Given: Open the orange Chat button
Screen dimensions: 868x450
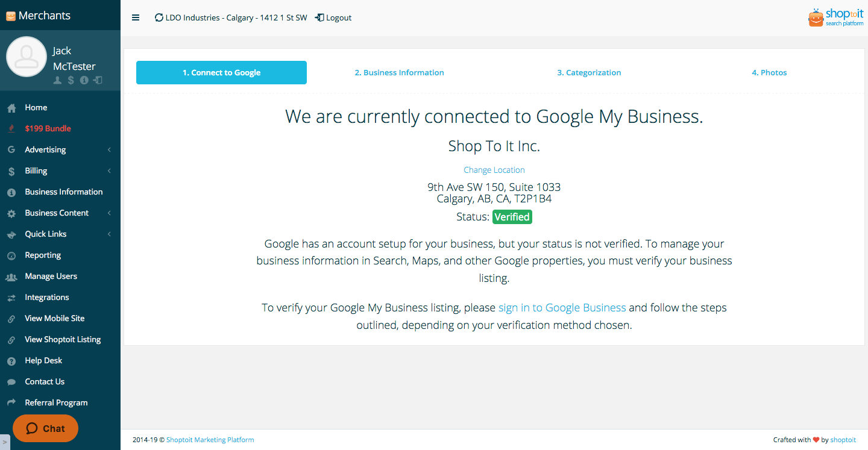Looking at the screenshot, I should pos(46,428).
